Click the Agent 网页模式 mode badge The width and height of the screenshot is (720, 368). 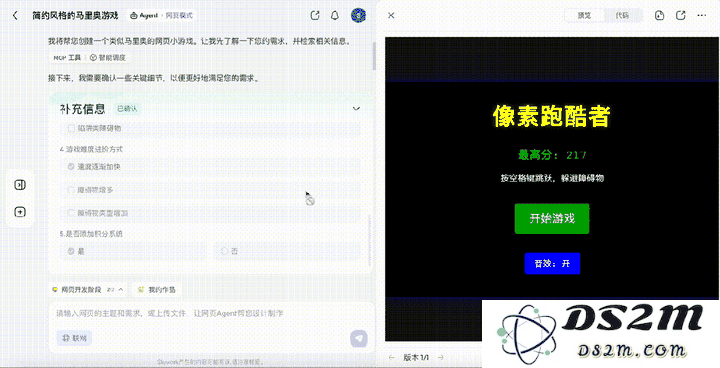161,16
